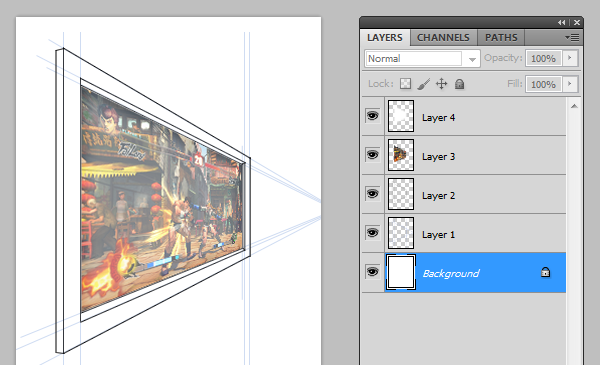This screenshot has width=600, height=365.
Task: Hide the Background layer eye icon
Action: click(x=372, y=272)
